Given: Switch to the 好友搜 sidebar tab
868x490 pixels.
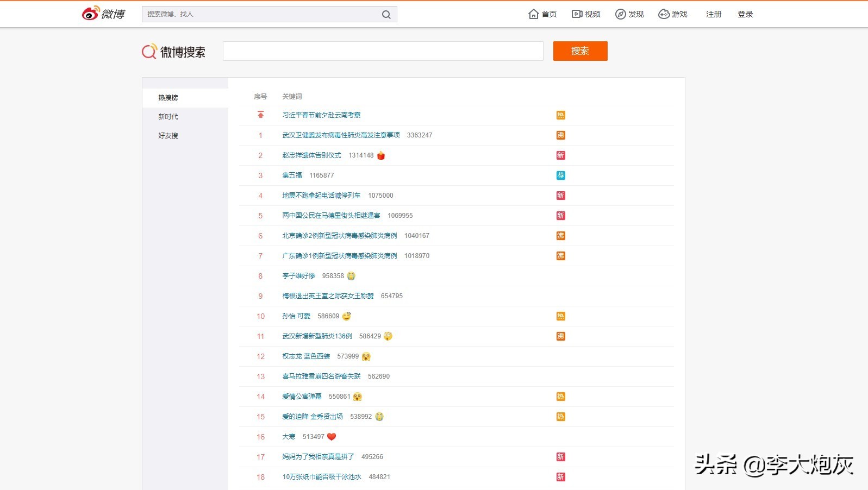Looking at the screenshot, I should pyautogui.click(x=185, y=136).
